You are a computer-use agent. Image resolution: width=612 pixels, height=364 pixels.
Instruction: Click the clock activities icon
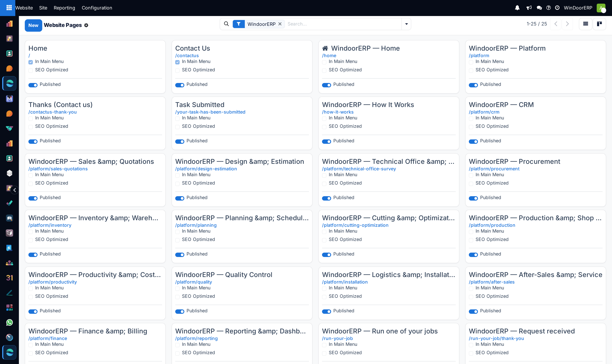tap(557, 8)
